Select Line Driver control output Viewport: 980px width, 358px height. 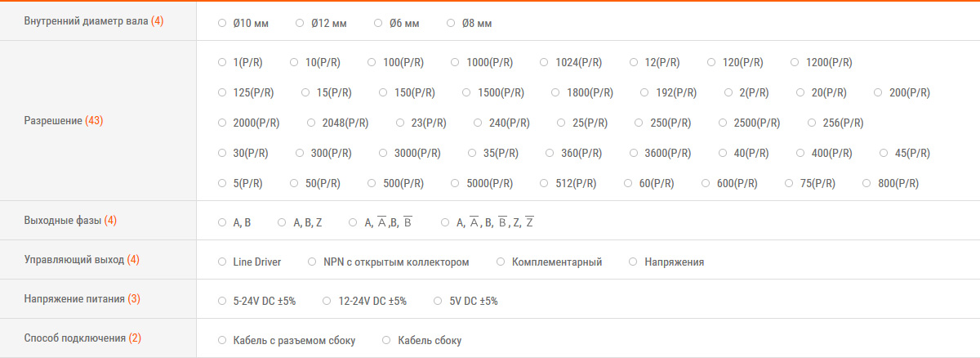click(222, 262)
